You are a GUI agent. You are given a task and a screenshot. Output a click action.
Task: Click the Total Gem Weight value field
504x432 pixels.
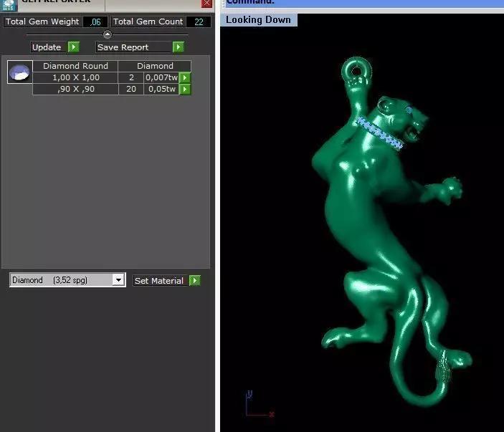(x=95, y=21)
